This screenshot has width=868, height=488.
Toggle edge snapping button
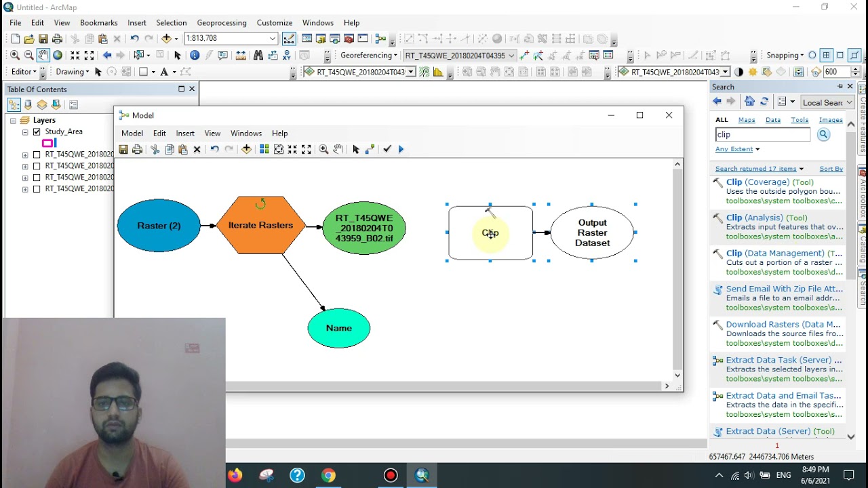point(854,55)
